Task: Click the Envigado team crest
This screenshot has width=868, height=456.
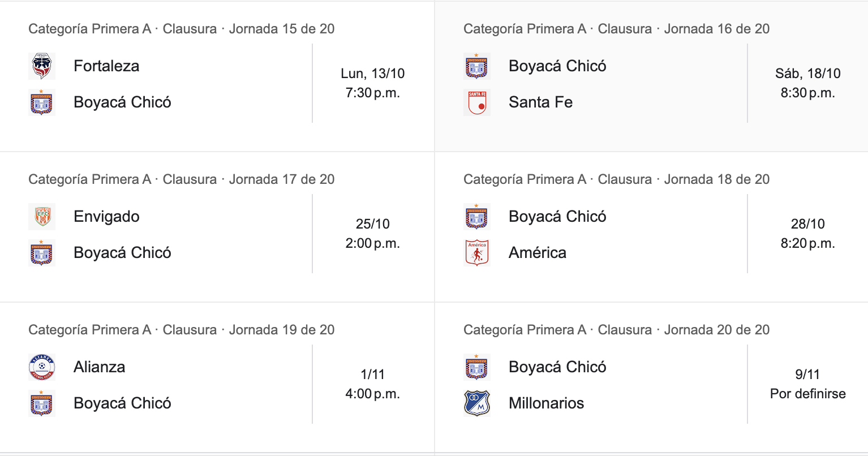Action: pyautogui.click(x=41, y=217)
